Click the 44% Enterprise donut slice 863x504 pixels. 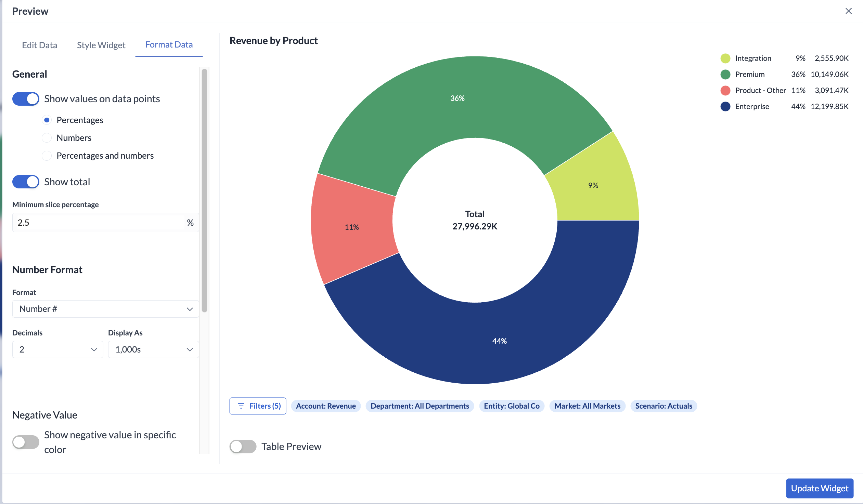click(x=499, y=341)
